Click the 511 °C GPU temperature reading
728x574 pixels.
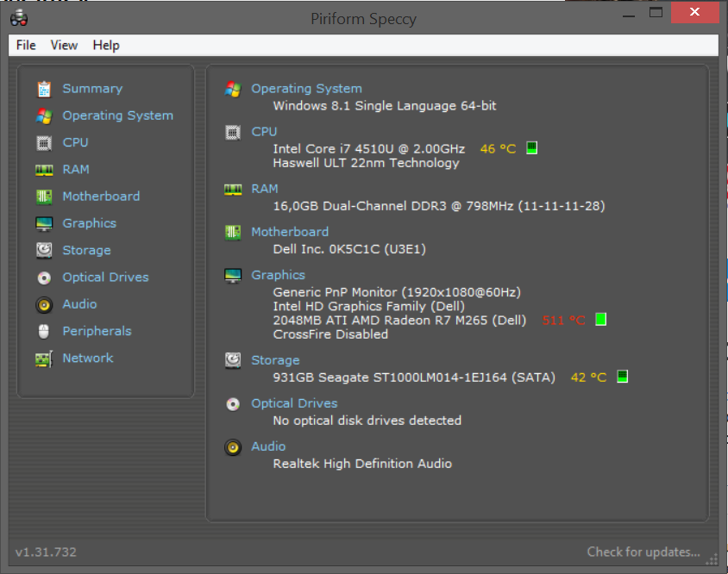point(563,321)
